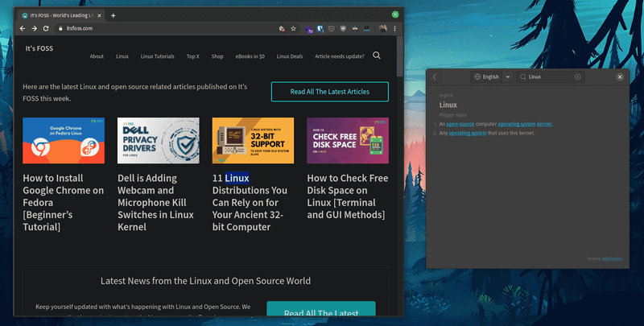The width and height of the screenshot is (644, 326).
Task: Click the back arrow in dictionary window
Action: point(435,76)
